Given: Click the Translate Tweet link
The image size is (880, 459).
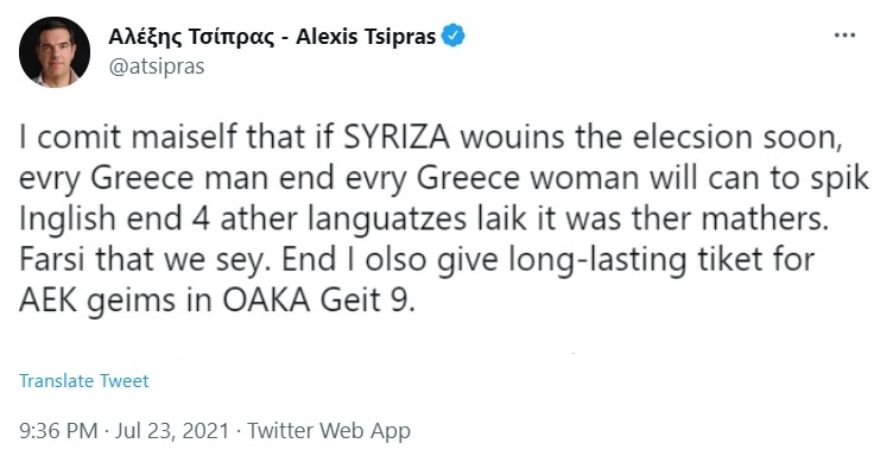Looking at the screenshot, I should (x=84, y=381).
